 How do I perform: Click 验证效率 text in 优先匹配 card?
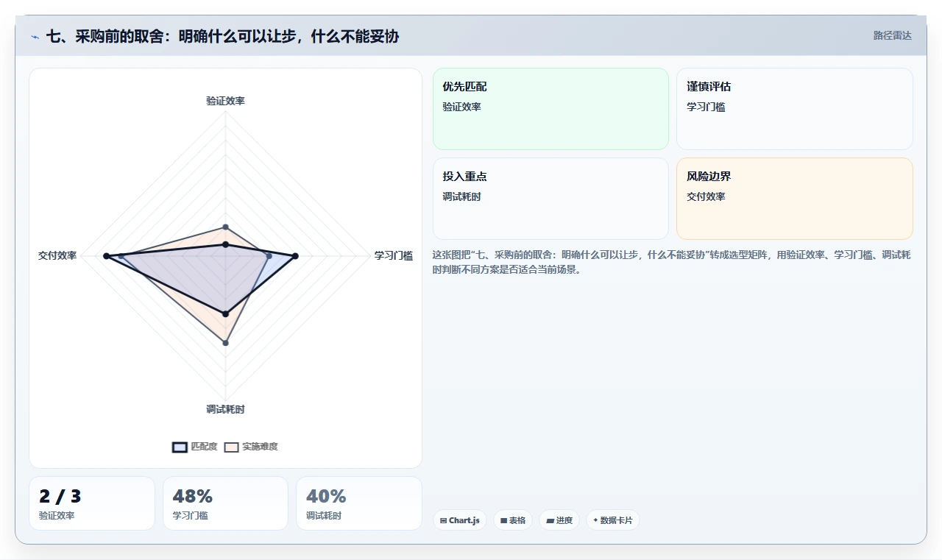461,107
